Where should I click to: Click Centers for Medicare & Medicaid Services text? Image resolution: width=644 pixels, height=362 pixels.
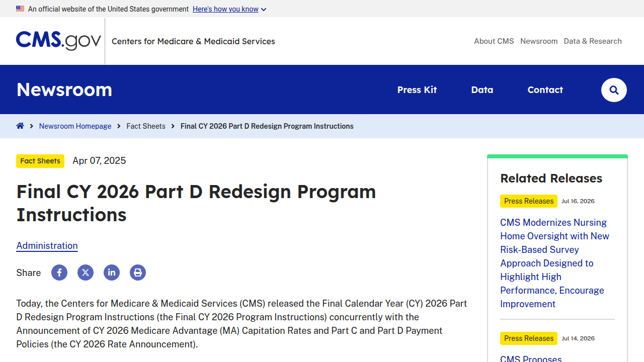pos(193,41)
